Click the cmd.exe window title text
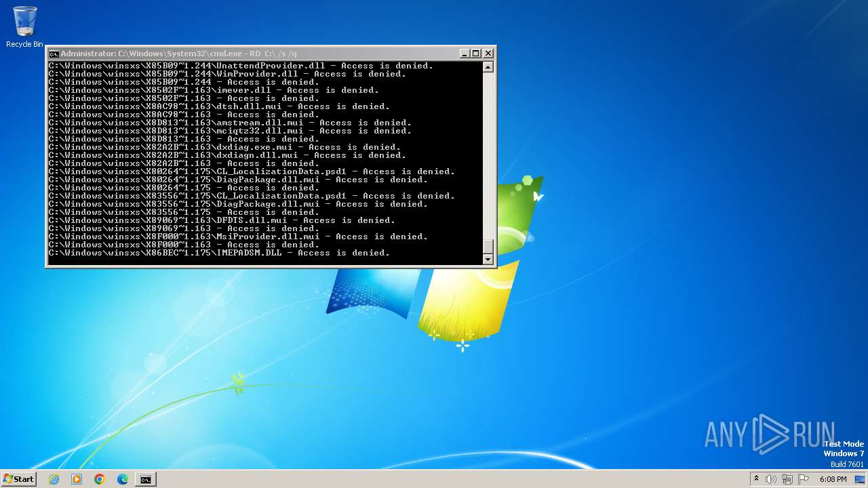 pos(179,54)
